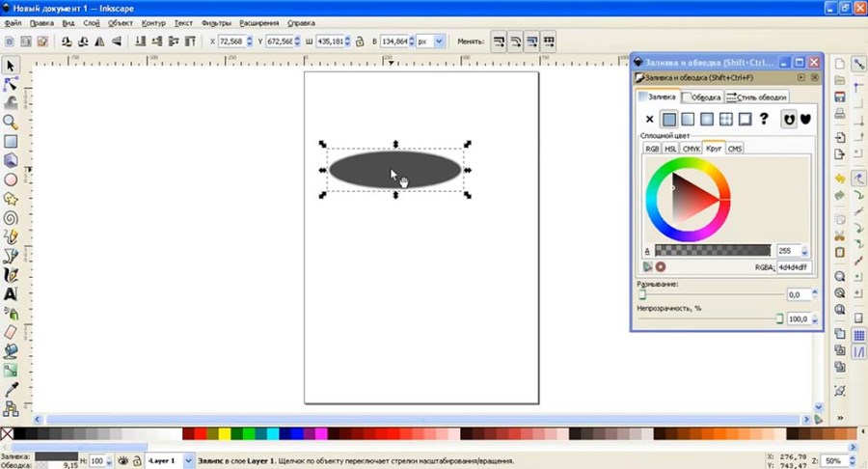Select the Paint bucket tool
868x469 pixels.
[x=10, y=351]
